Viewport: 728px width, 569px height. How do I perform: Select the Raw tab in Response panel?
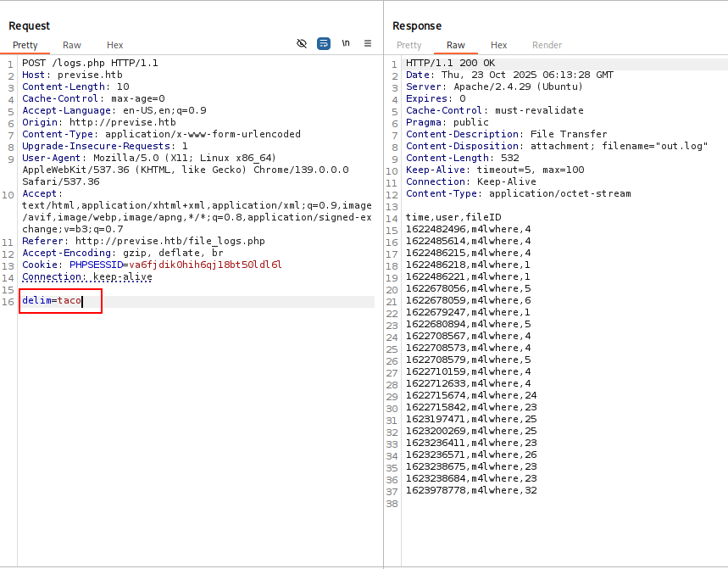point(456,45)
